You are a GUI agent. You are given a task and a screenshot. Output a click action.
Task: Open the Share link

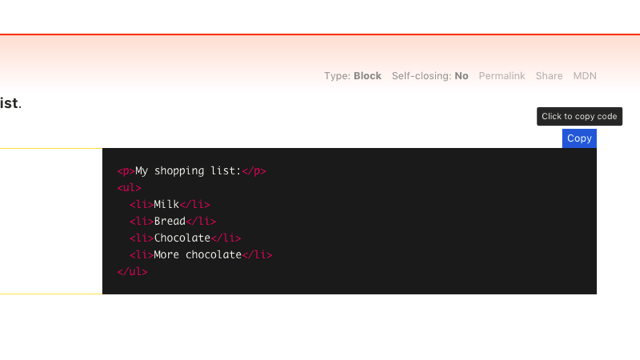pos(549,76)
